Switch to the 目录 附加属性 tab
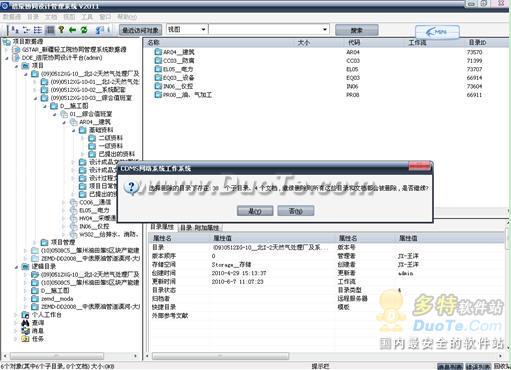This screenshot has width=511, height=370. [199, 228]
